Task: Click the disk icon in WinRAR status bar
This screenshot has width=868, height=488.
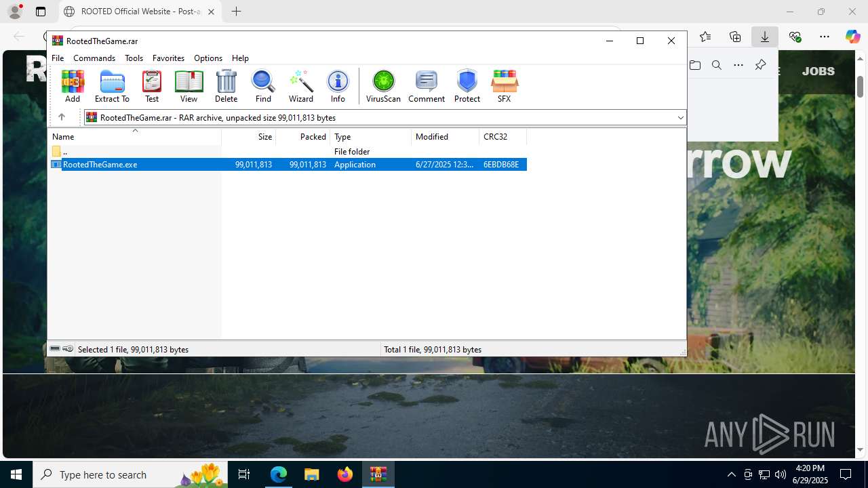Action: tap(55, 349)
